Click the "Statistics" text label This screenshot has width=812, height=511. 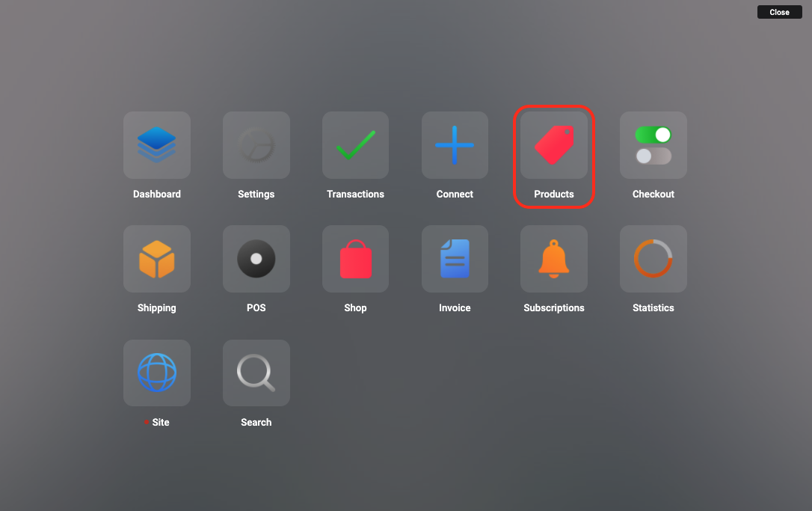click(653, 307)
